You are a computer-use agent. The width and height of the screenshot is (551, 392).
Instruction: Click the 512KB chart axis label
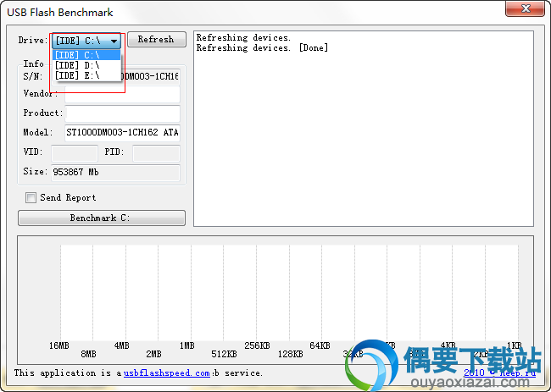click(224, 354)
